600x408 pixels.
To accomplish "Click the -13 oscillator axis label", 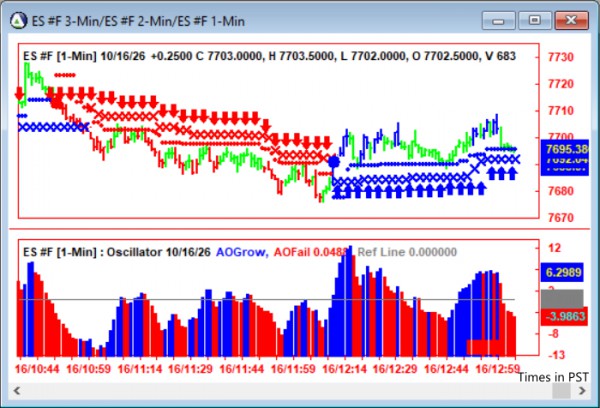I will pyautogui.click(x=556, y=355).
